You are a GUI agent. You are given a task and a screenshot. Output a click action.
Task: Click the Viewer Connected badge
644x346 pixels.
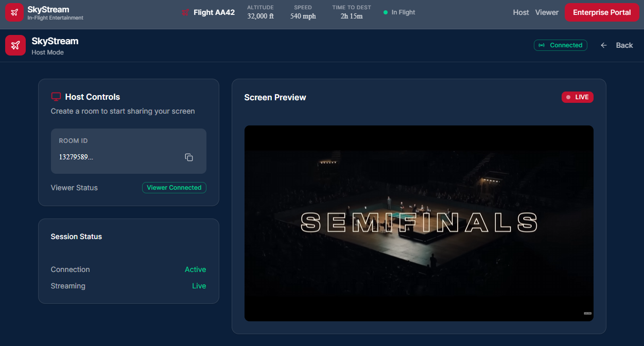pos(174,188)
